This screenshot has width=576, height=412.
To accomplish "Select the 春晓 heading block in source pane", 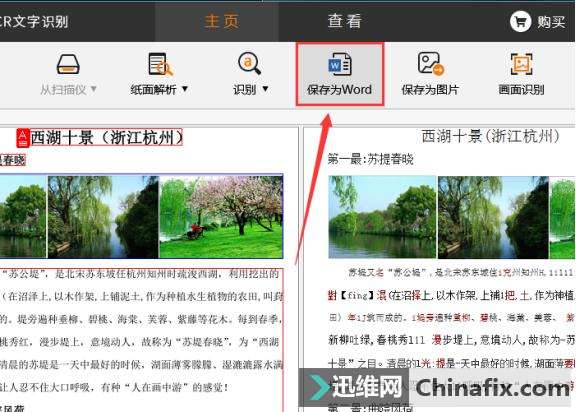I will [12, 160].
